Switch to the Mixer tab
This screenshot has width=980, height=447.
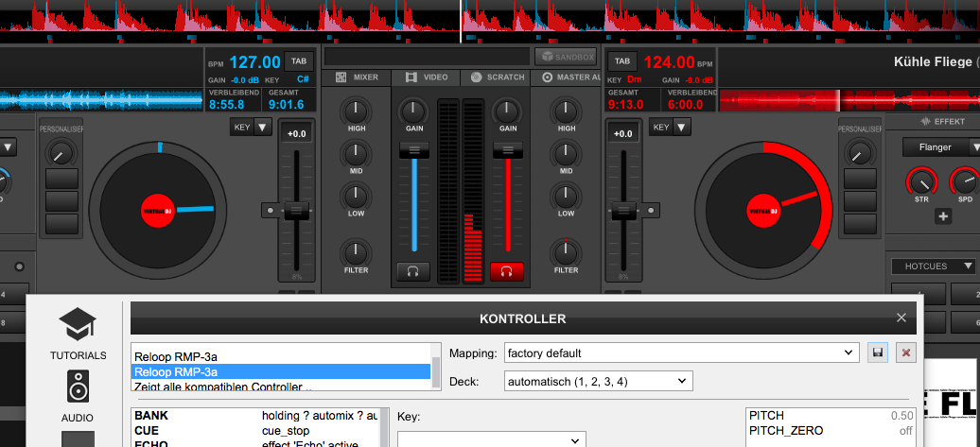358,77
